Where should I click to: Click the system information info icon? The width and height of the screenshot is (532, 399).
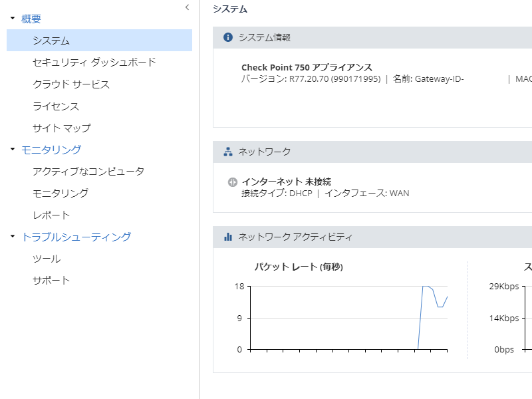228,37
